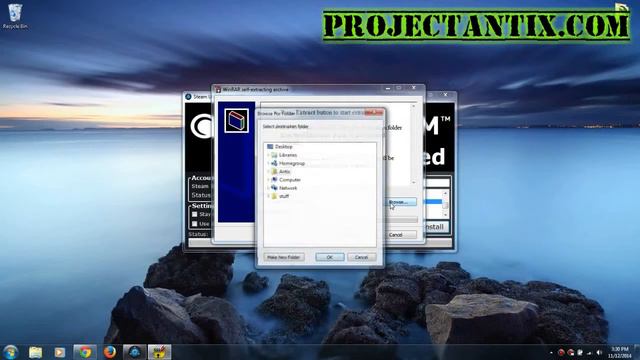Open the Recycle Bin desktop icon

(15, 17)
